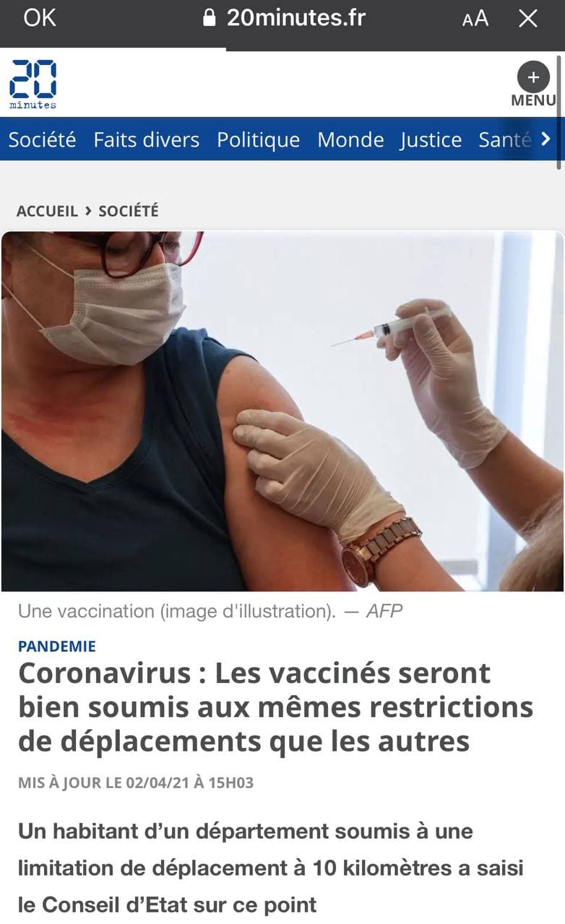Click the breadcrumb chevron separator
Screen dimensions: 565x924
coord(88,211)
